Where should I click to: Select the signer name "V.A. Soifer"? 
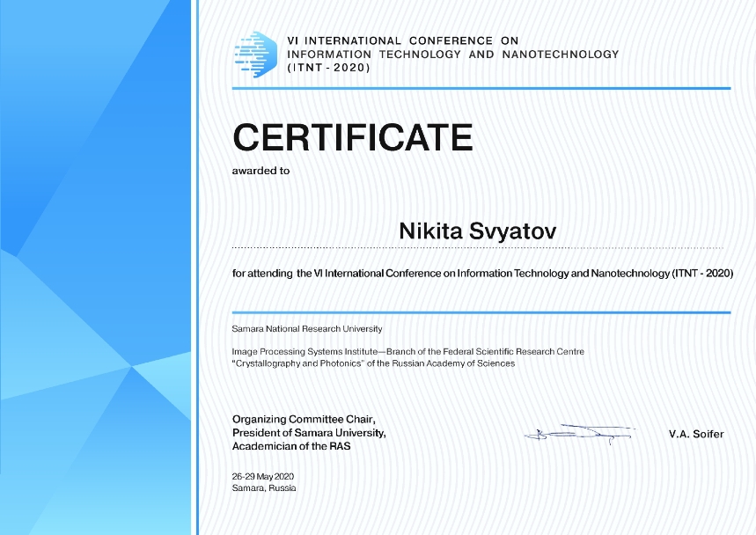696,434
